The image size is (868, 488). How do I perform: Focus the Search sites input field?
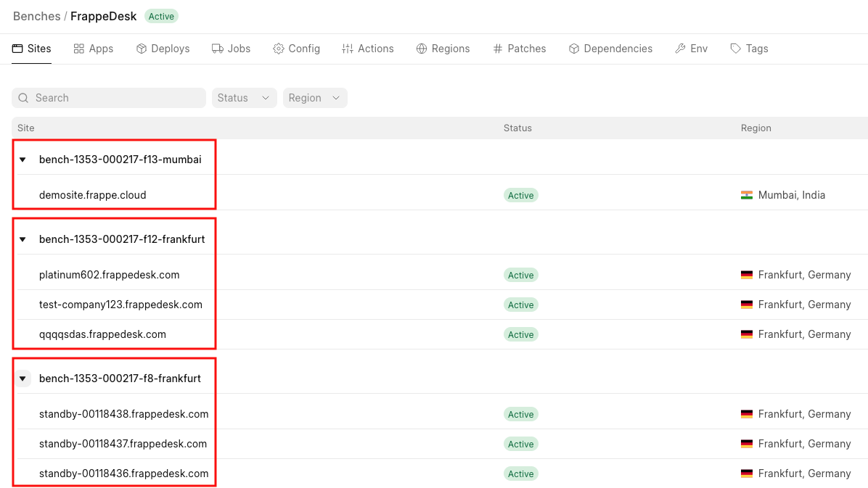109,98
